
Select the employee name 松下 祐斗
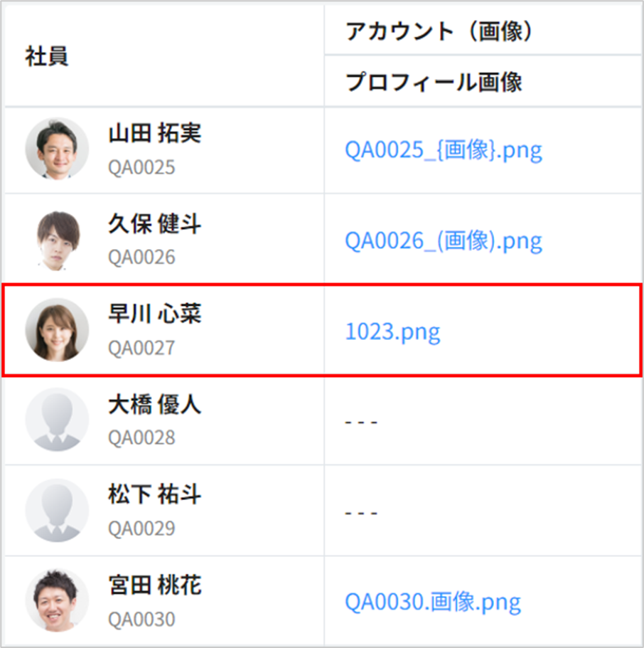(x=154, y=495)
